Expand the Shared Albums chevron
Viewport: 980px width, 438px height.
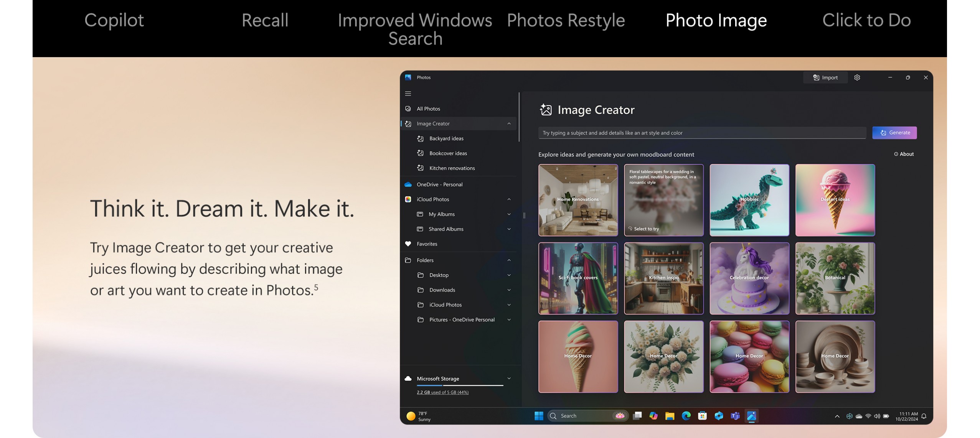click(509, 229)
